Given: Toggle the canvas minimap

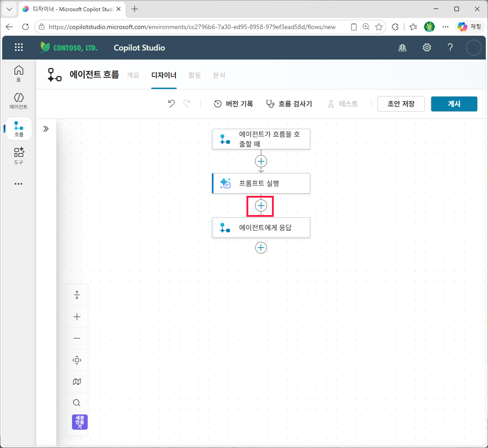Looking at the screenshot, I should pyautogui.click(x=77, y=381).
